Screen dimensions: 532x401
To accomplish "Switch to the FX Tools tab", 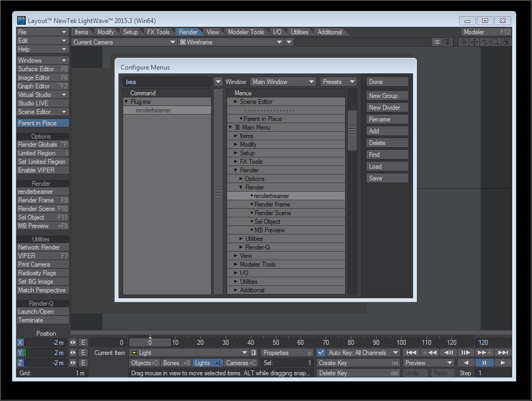I will 158,32.
